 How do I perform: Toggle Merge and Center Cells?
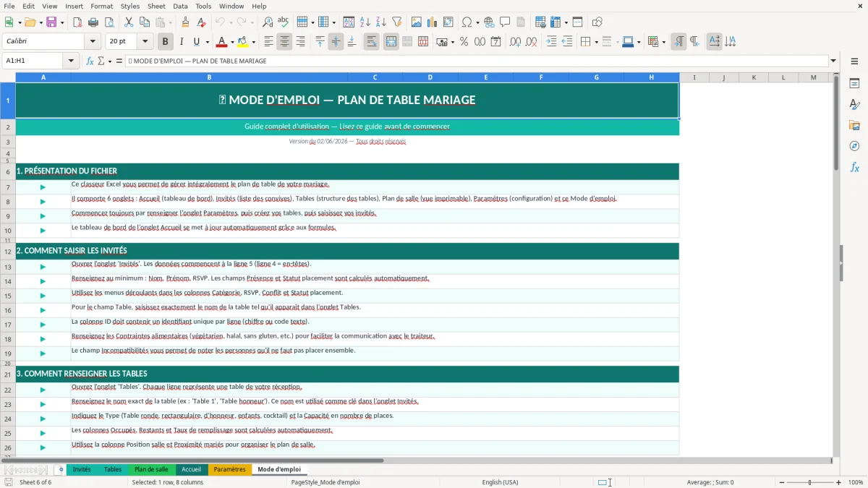391,42
